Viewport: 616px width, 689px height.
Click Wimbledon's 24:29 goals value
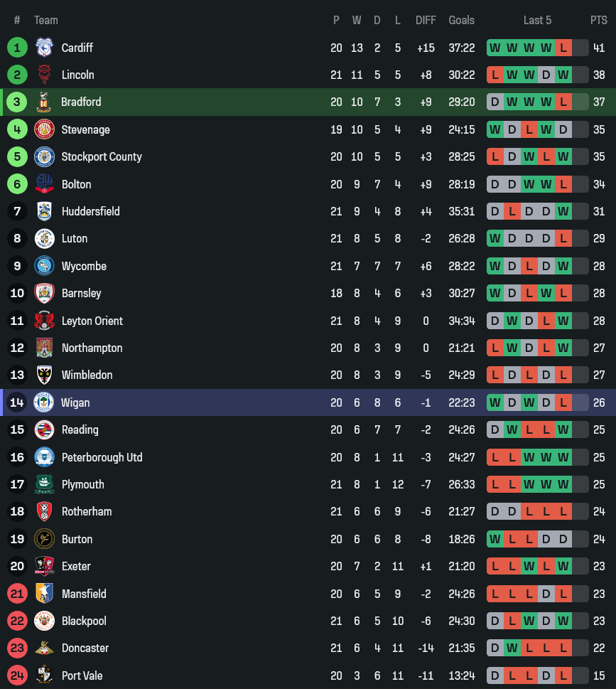coord(461,375)
